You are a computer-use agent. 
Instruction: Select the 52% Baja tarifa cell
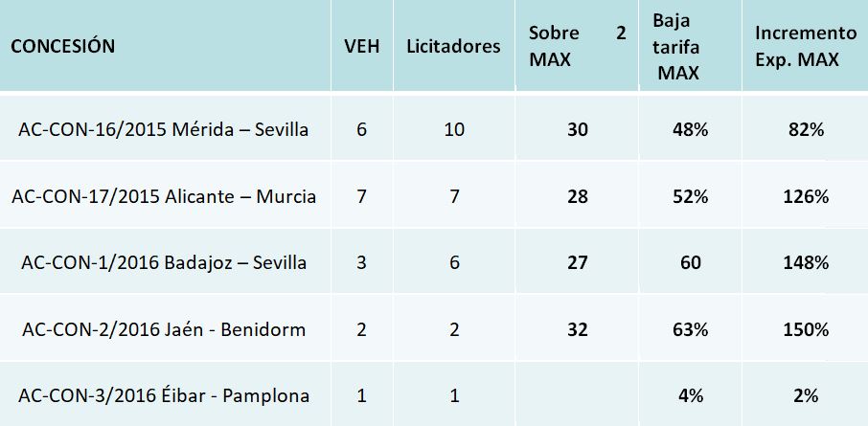click(x=690, y=196)
